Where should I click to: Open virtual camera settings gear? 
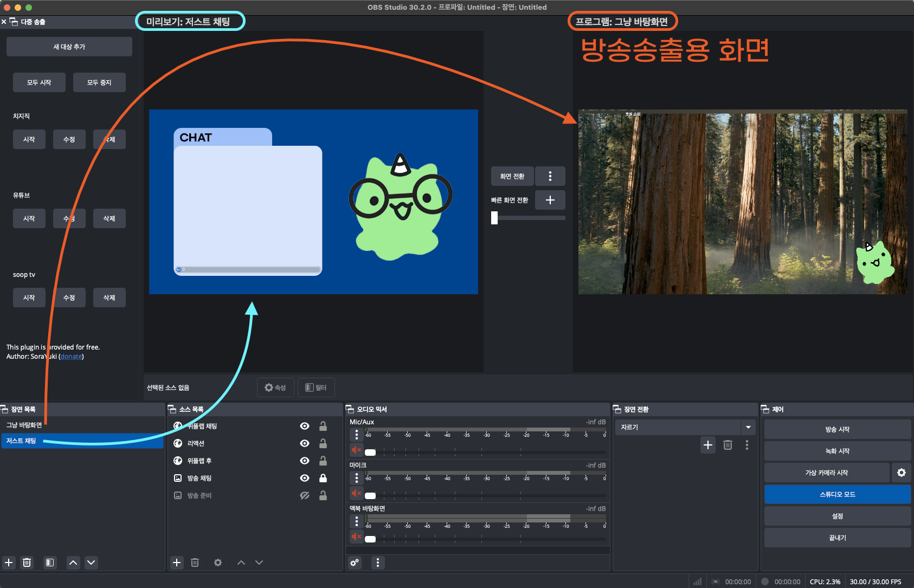point(902,473)
